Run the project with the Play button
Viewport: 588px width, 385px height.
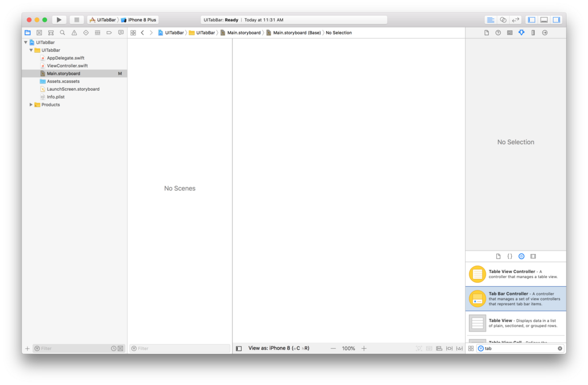coord(59,20)
